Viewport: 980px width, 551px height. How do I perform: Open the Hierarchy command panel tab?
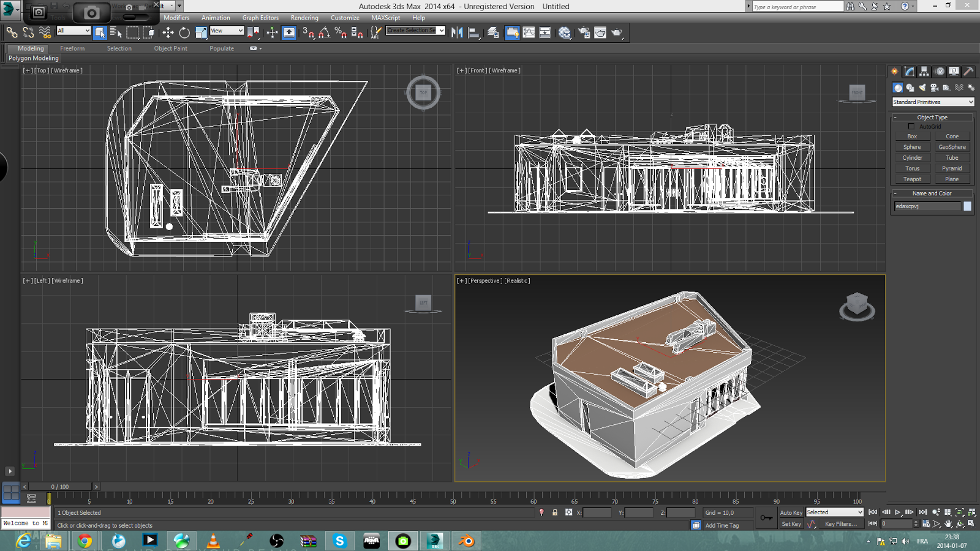click(x=924, y=72)
